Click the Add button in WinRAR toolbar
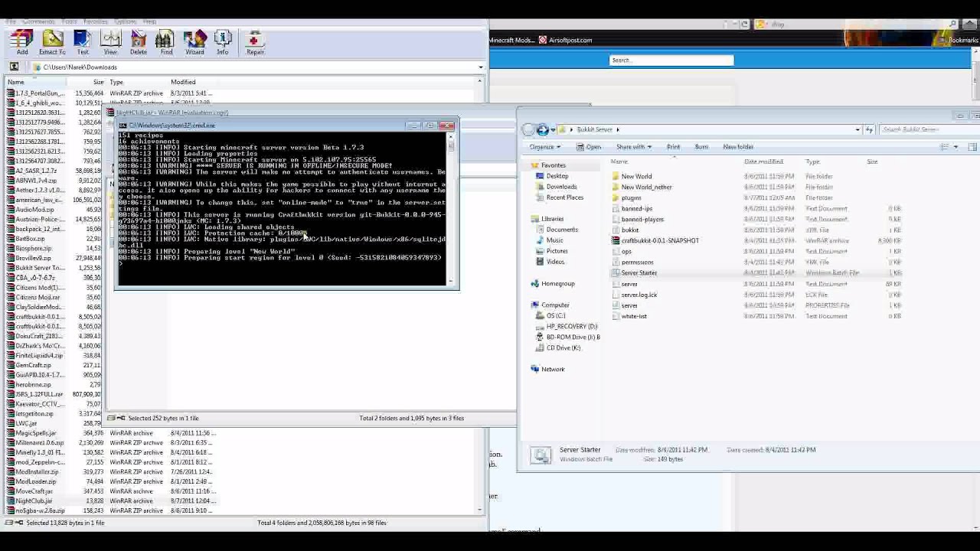 (x=22, y=43)
